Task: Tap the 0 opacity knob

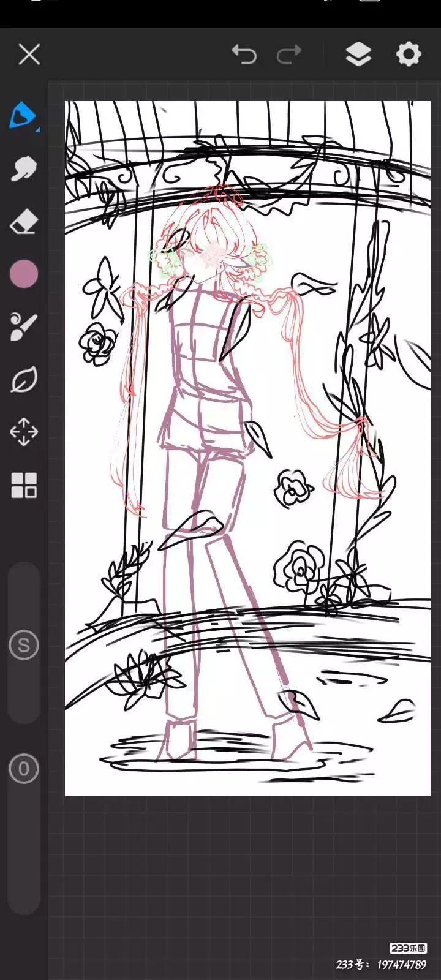Action: [x=24, y=769]
